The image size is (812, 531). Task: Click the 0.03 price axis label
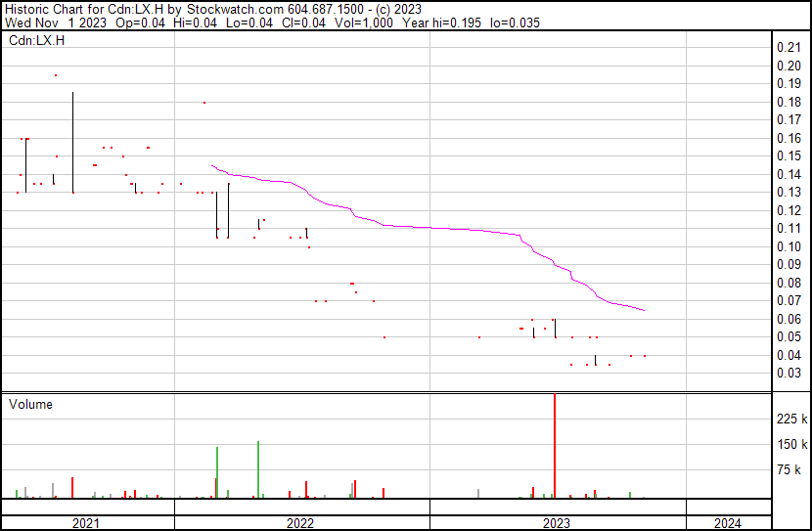pyautogui.click(x=789, y=373)
